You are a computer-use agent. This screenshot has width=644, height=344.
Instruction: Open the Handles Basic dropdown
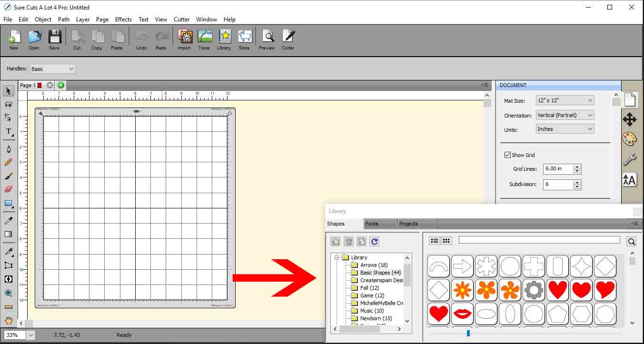pyautogui.click(x=52, y=69)
